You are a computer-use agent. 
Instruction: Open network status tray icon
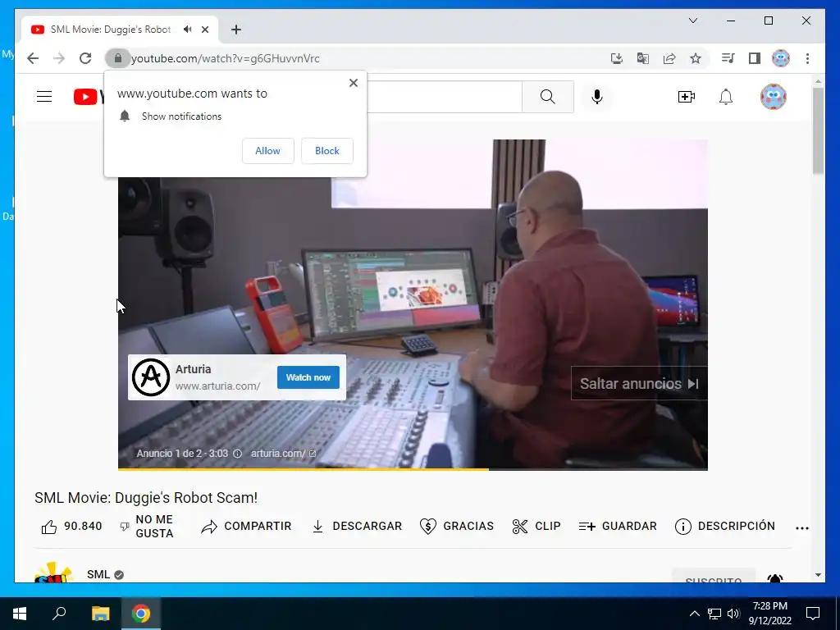tap(714, 614)
